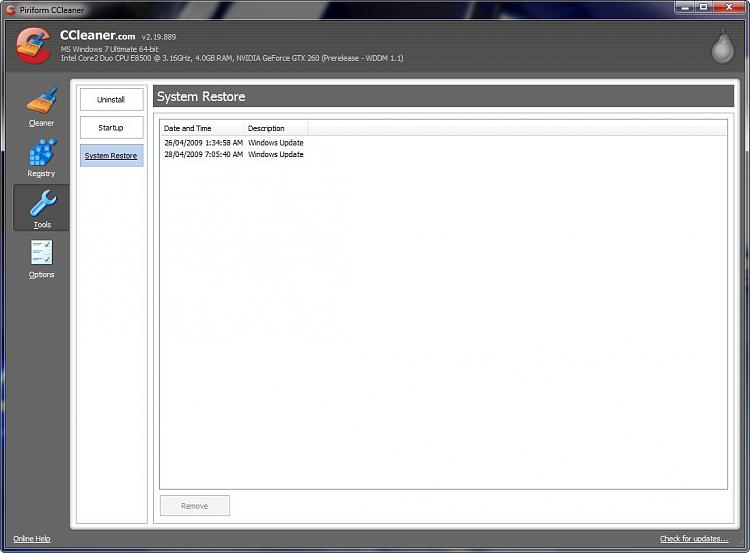Click the disabled Remove button

(x=195, y=506)
